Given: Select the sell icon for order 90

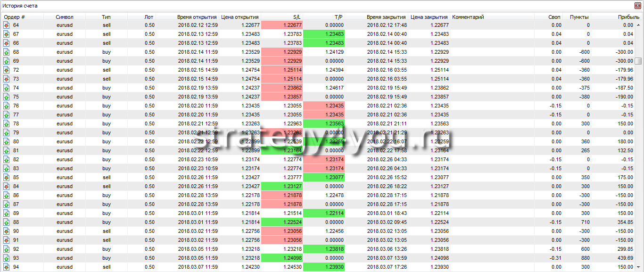Looking at the screenshot, I should pyautogui.click(x=7, y=231).
